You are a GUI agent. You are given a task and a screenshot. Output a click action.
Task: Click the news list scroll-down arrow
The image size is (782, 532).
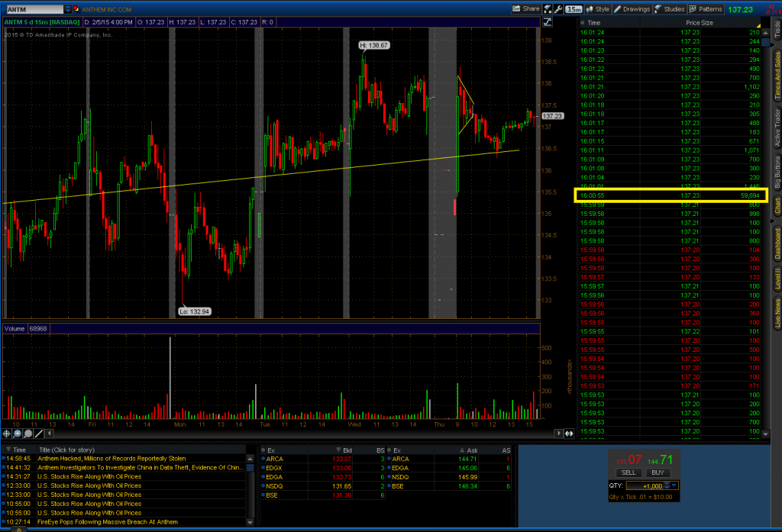click(x=250, y=522)
